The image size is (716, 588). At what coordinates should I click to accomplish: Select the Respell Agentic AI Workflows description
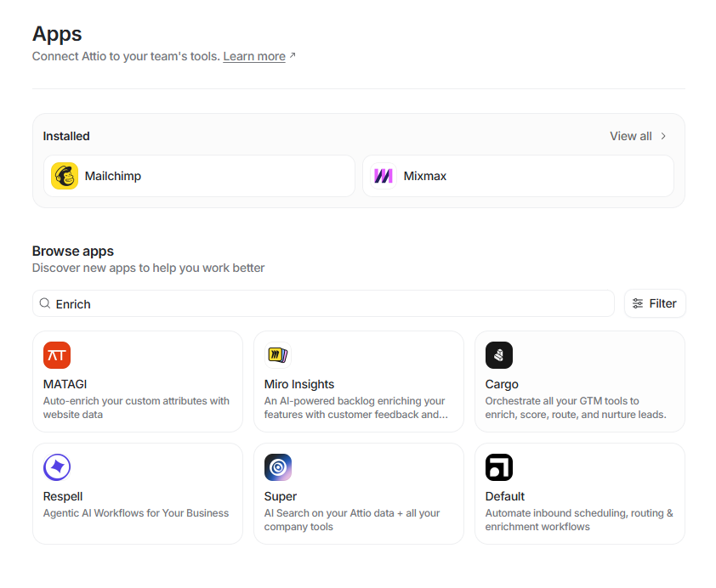(x=136, y=513)
